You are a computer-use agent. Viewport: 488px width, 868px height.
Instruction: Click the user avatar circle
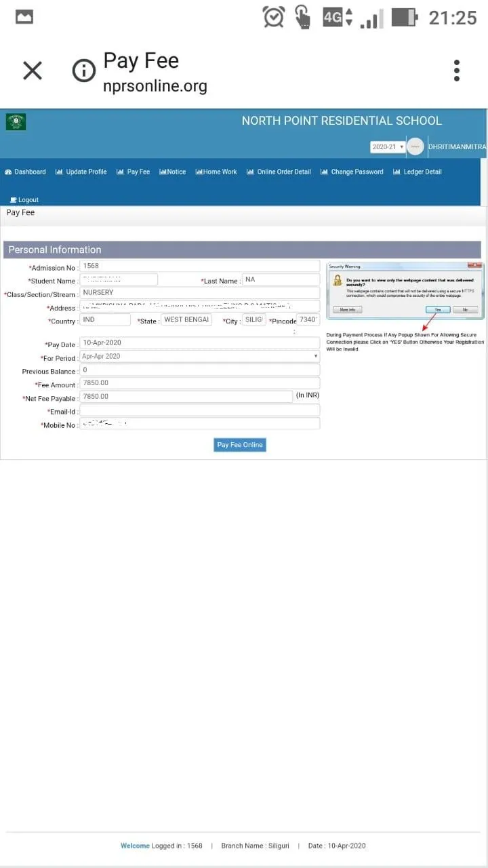(x=415, y=146)
